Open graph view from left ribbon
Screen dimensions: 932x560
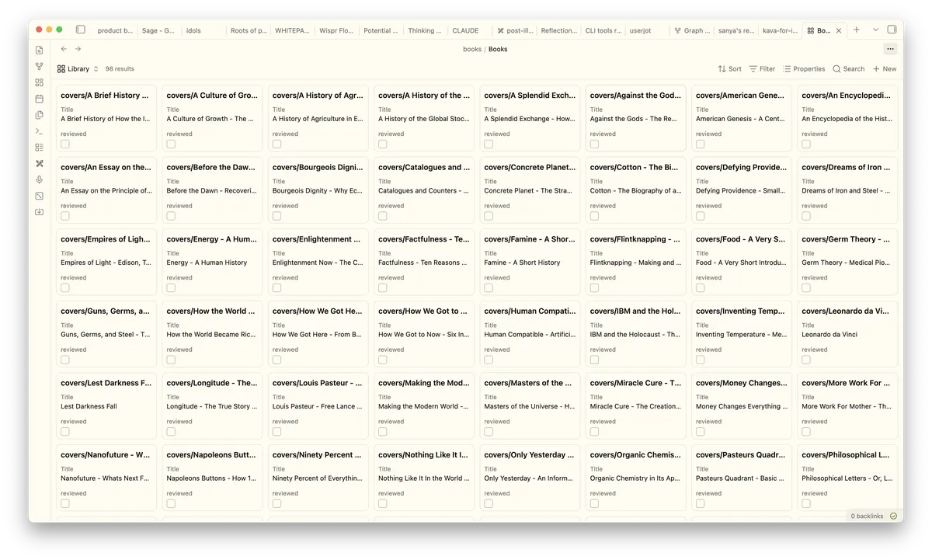coord(40,67)
